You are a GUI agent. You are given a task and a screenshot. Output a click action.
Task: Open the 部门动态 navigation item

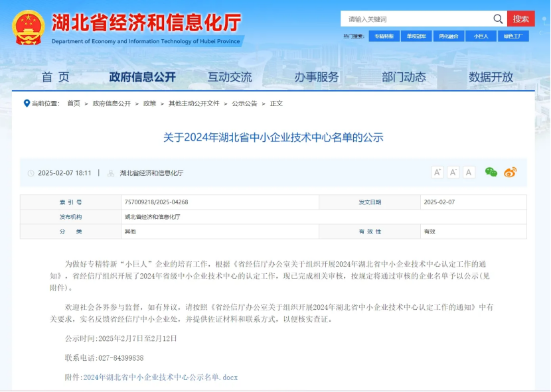[x=404, y=77]
